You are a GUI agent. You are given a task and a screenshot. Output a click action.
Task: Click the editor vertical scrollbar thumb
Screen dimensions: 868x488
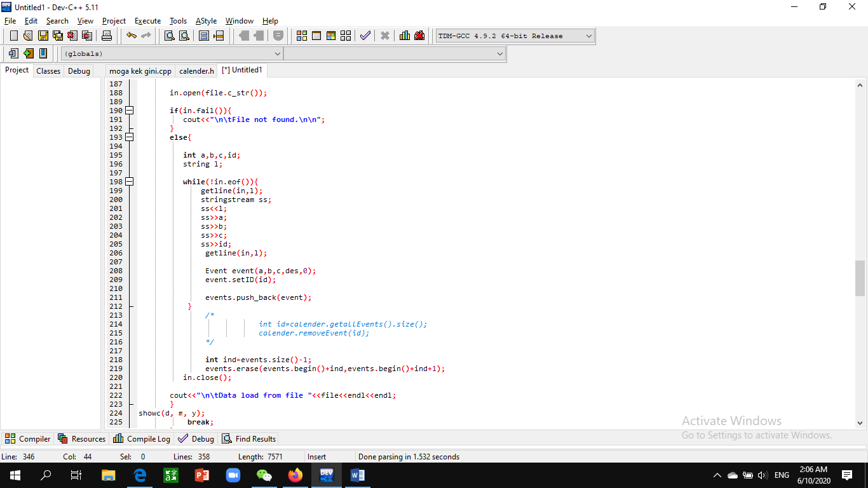coord(860,278)
